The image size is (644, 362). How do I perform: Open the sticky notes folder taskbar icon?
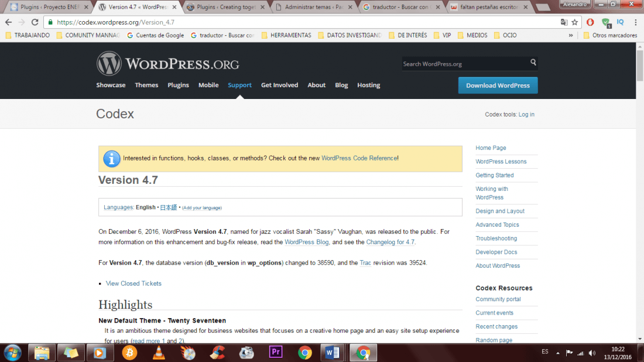pyautogui.click(x=71, y=353)
